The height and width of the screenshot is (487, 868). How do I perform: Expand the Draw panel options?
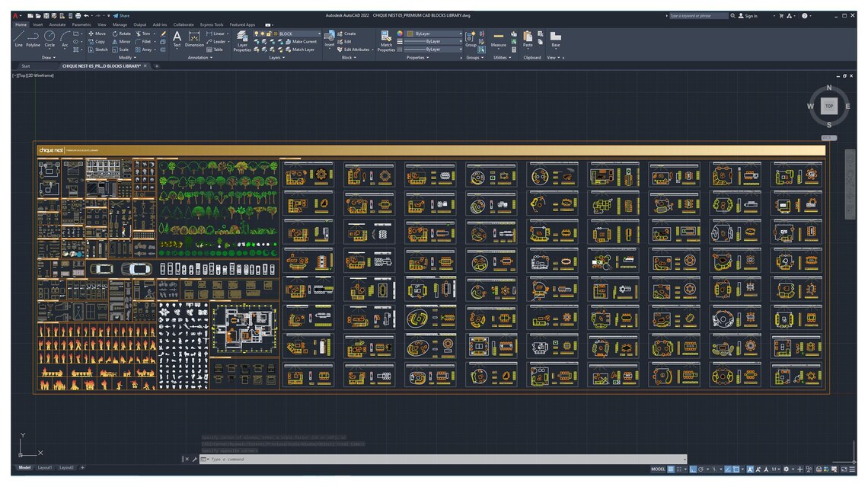point(50,57)
